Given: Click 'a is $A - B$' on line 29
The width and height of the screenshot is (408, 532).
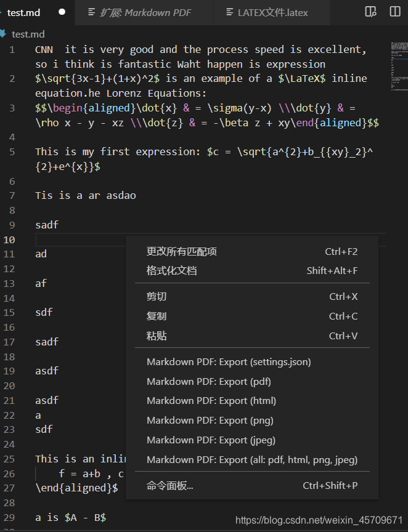Looking at the screenshot, I should click(71, 517).
